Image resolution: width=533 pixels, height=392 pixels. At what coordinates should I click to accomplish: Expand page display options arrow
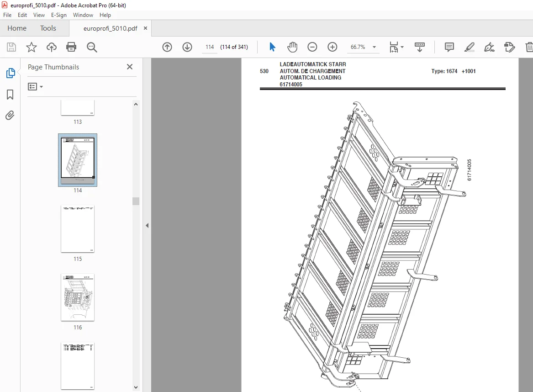[402, 47]
